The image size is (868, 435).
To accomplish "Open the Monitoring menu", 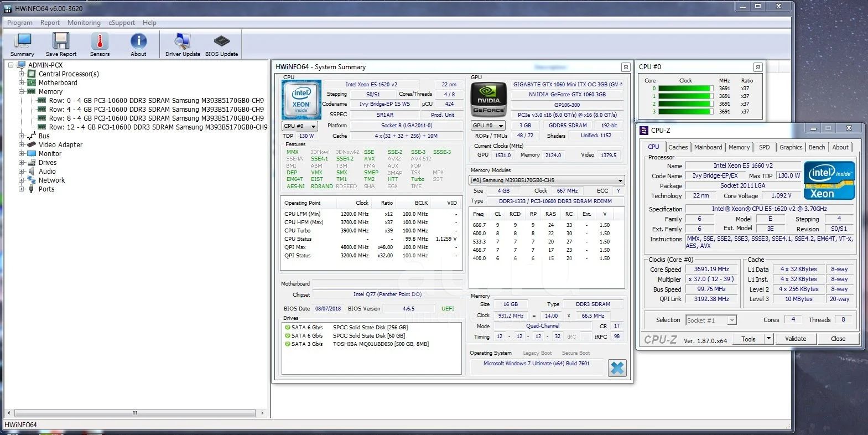I will point(84,23).
